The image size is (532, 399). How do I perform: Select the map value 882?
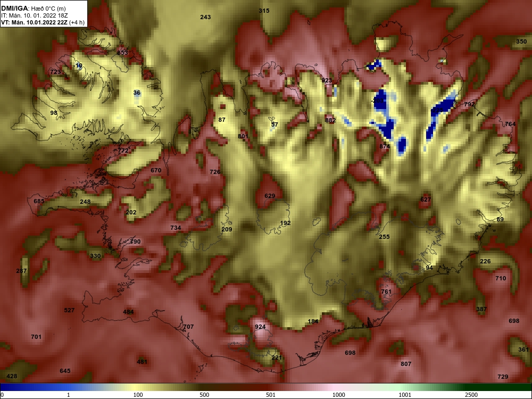point(330,120)
